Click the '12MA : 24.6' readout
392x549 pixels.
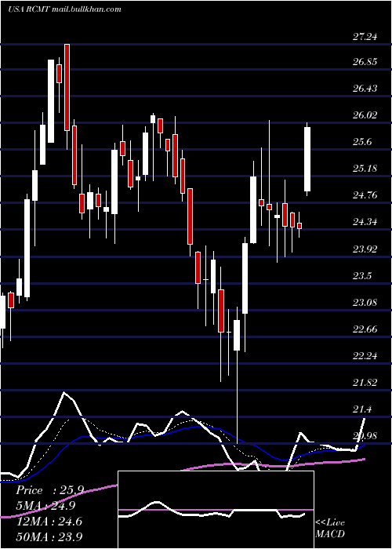(49, 521)
